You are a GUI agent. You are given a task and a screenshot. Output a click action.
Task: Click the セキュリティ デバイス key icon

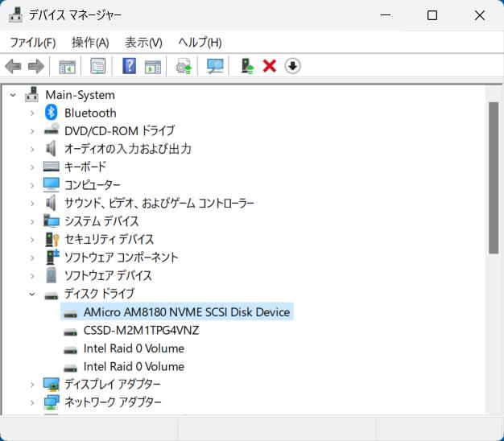click(x=52, y=239)
